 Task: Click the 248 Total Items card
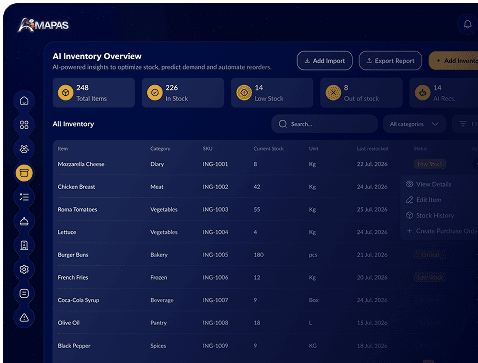[94, 93]
